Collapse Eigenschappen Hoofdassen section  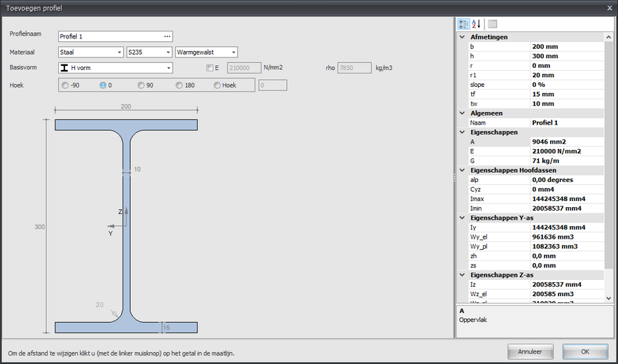[x=463, y=170]
